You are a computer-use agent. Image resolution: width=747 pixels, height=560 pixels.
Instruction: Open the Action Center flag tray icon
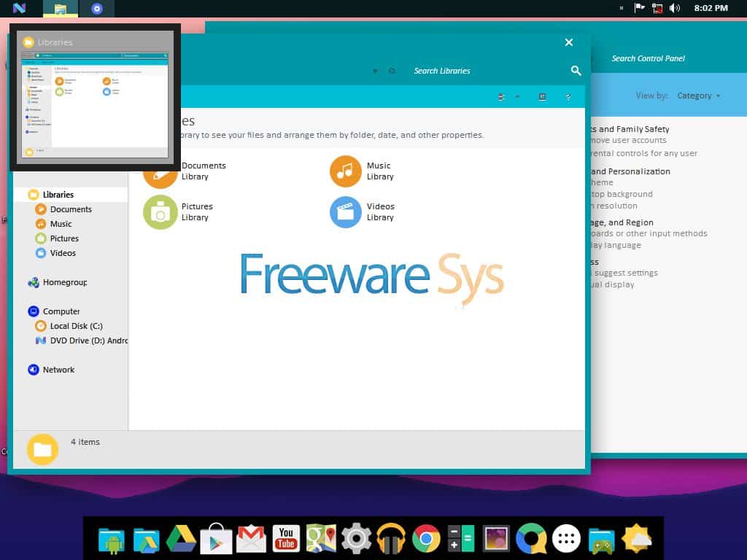(639, 7)
